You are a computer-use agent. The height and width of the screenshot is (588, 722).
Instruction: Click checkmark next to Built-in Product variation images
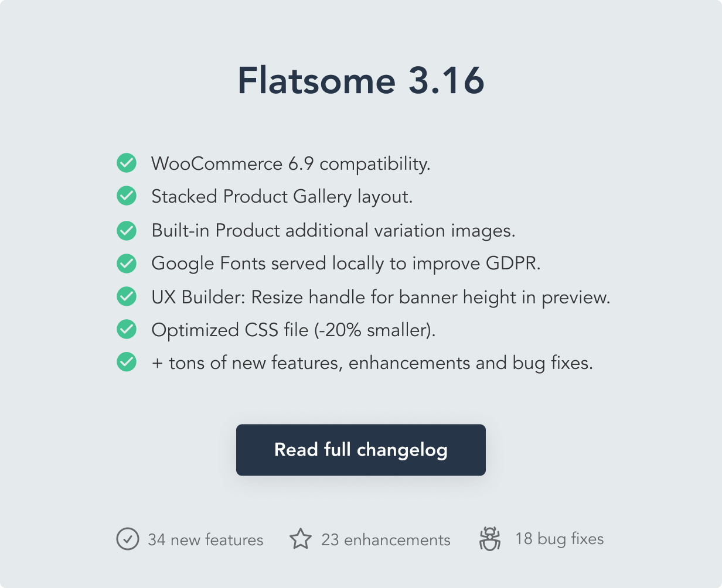click(127, 230)
